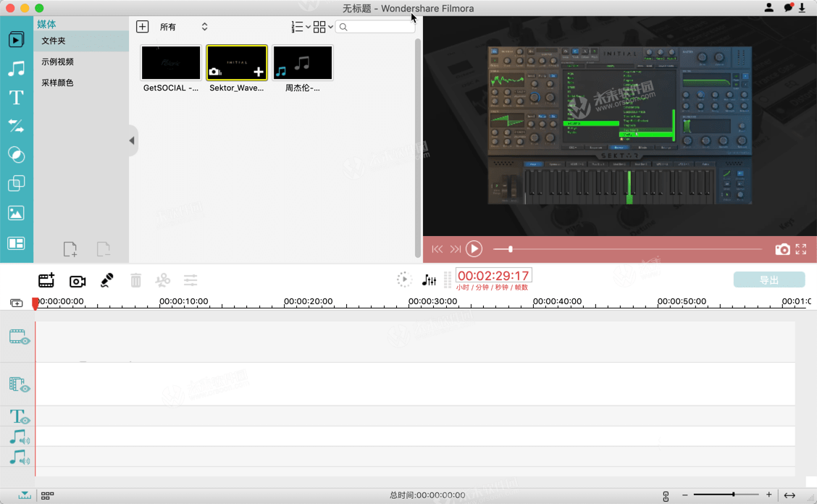Click the red playhead marker on timeline
The image size is (817, 504).
click(x=35, y=303)
